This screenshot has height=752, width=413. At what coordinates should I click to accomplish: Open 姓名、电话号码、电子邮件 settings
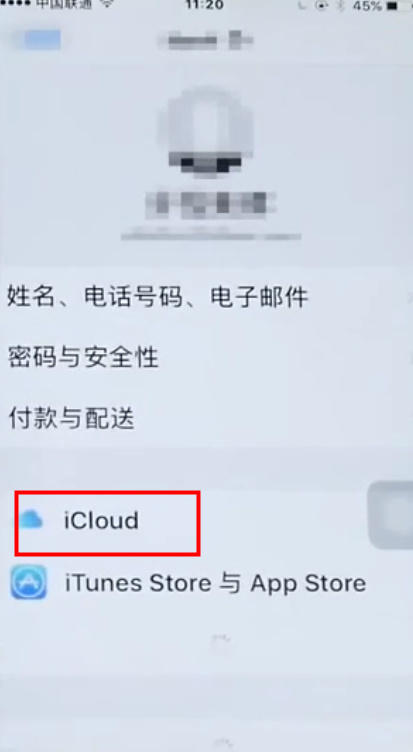[x=206, y=297]
